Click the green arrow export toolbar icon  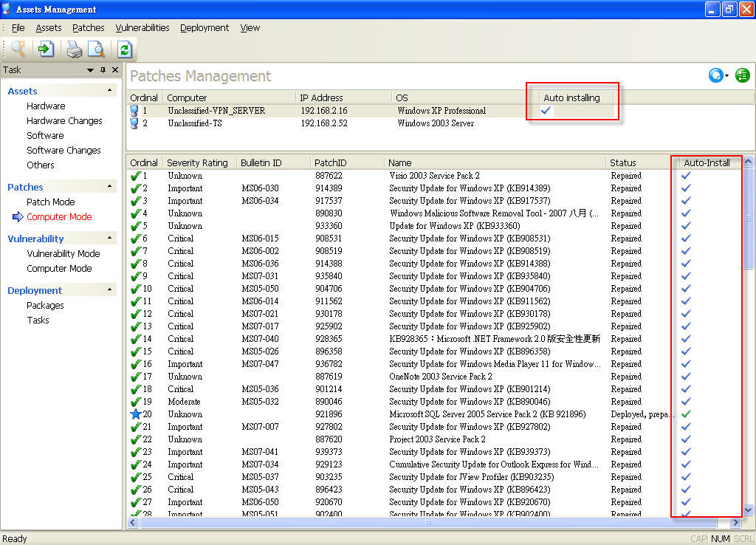46,49
